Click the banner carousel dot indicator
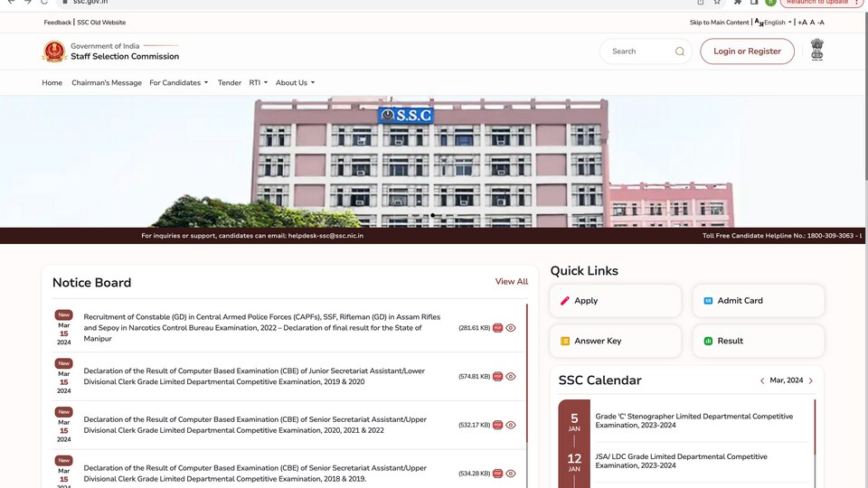The height and width of the screenshot is (488, 868). coord(433,216)
